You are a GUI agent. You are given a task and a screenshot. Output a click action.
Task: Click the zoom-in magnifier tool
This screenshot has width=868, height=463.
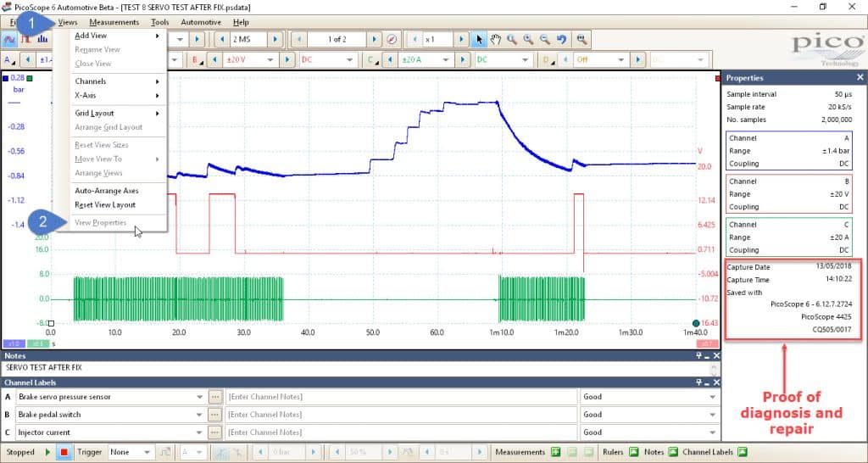(x=529, y=39)
